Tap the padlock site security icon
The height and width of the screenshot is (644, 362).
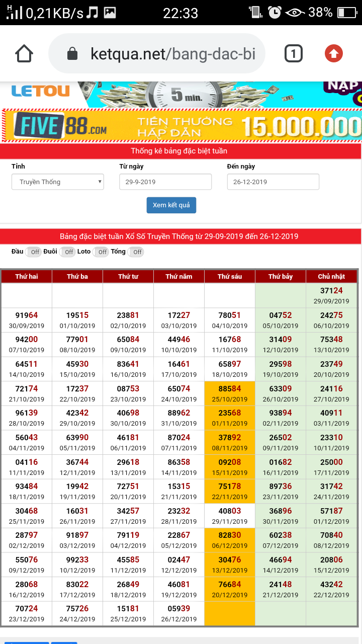pyautogui.click(x=72, y=53)
